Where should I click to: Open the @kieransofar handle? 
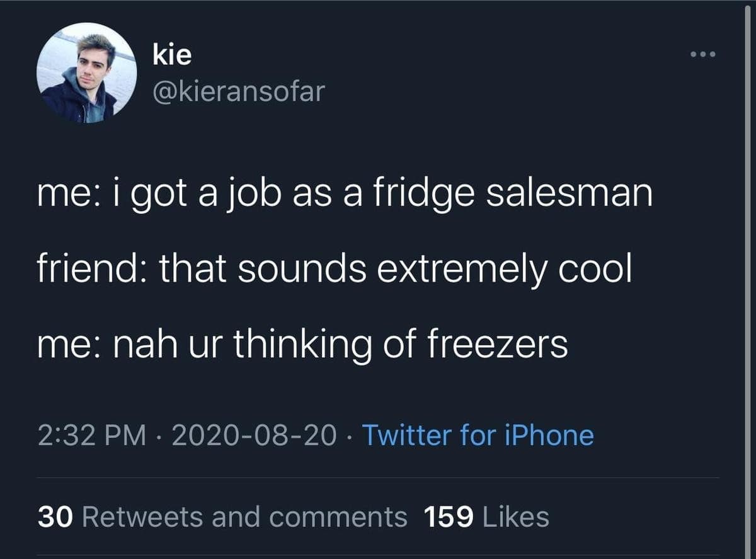(238, 92)
